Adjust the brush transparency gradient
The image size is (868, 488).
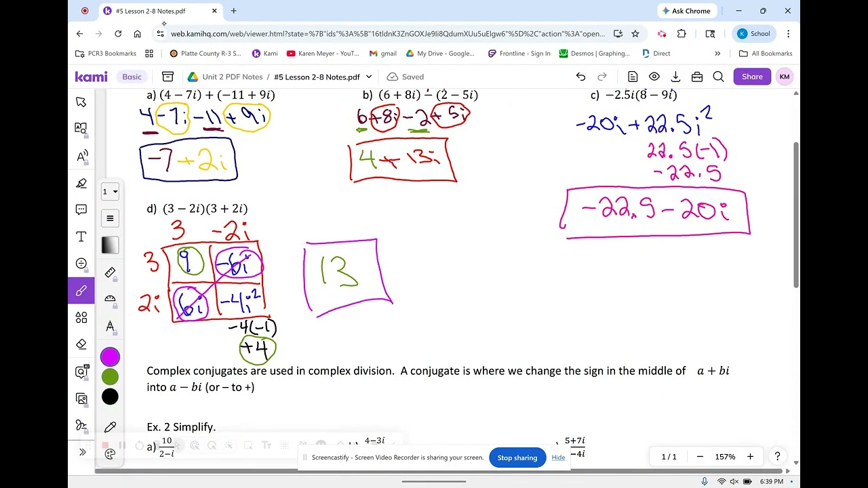[110, 245]
